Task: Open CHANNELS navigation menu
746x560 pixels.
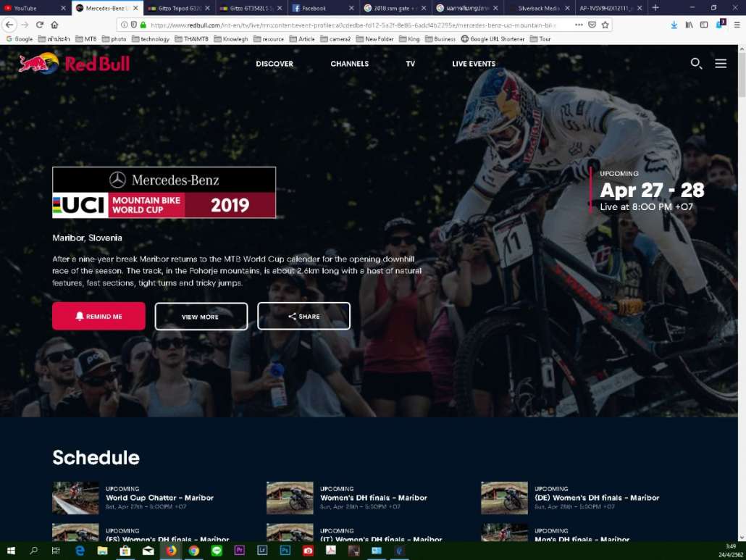Action: pos(349,64)
